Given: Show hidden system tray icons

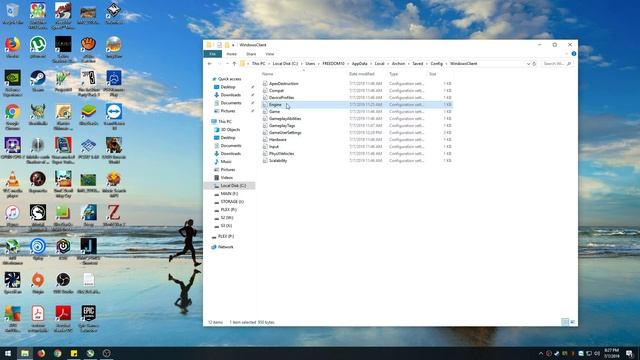Looking at the screenshot, I should pyautogui.click(x=541, y=353).
